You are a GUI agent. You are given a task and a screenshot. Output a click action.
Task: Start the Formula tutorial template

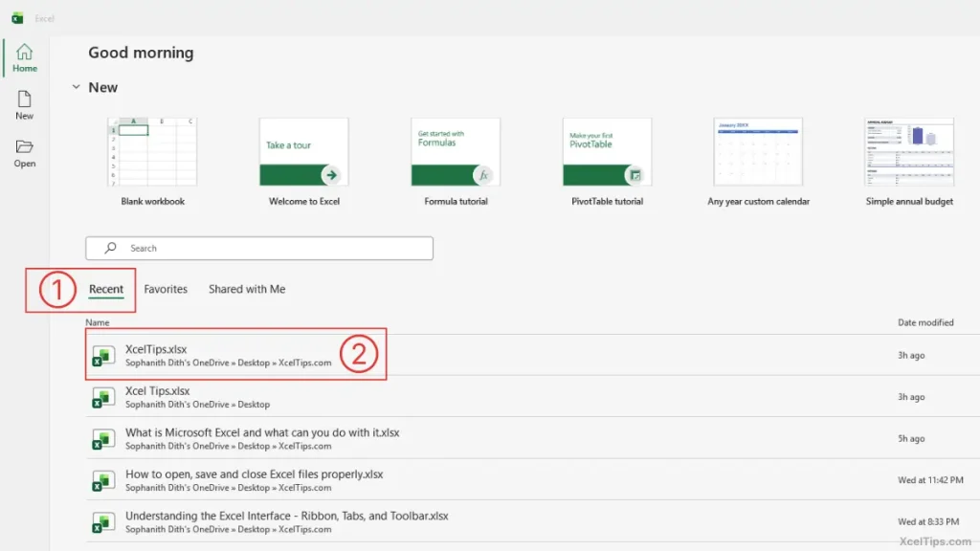click(x=456, y=151)
